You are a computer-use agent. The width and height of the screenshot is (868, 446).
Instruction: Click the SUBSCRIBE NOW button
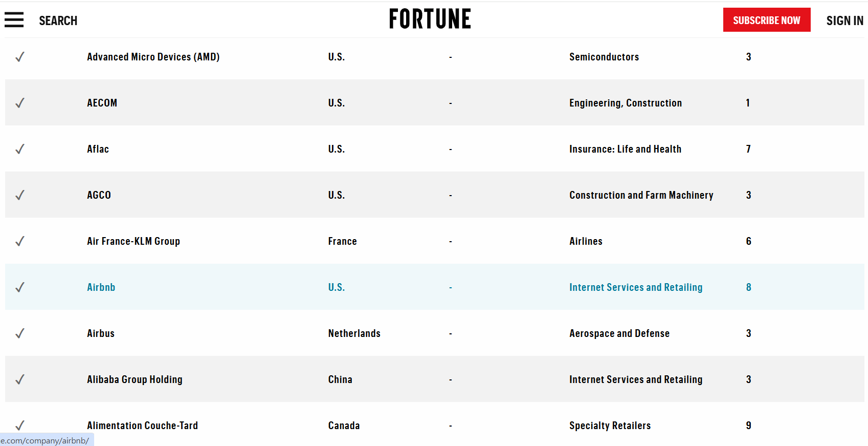point(767,20)
